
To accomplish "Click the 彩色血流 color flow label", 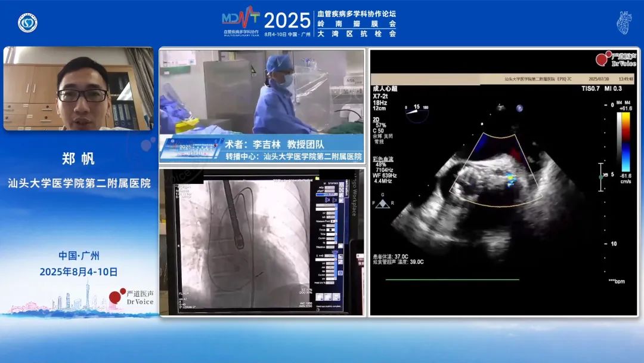I will click(x=383, y=158).
